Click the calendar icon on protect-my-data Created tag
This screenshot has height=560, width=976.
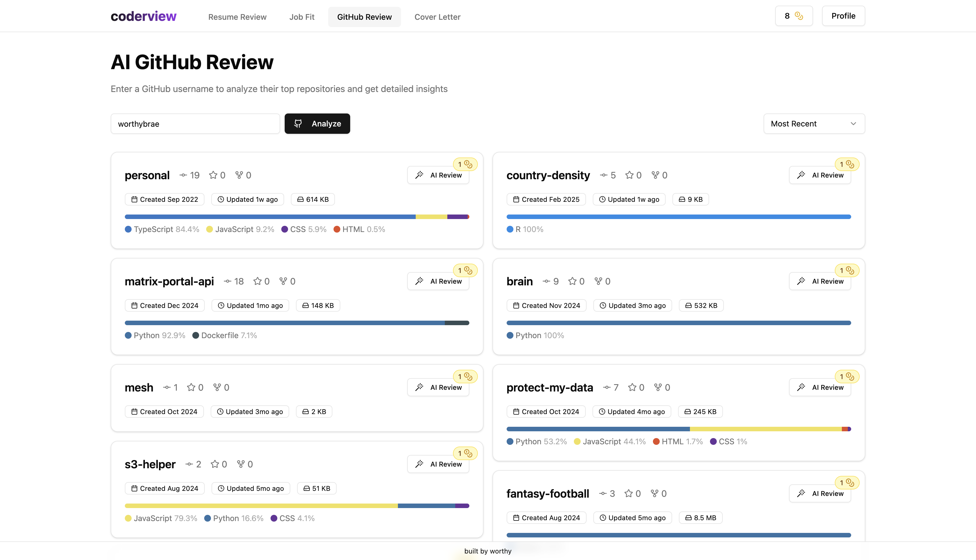tap(516, 412)
